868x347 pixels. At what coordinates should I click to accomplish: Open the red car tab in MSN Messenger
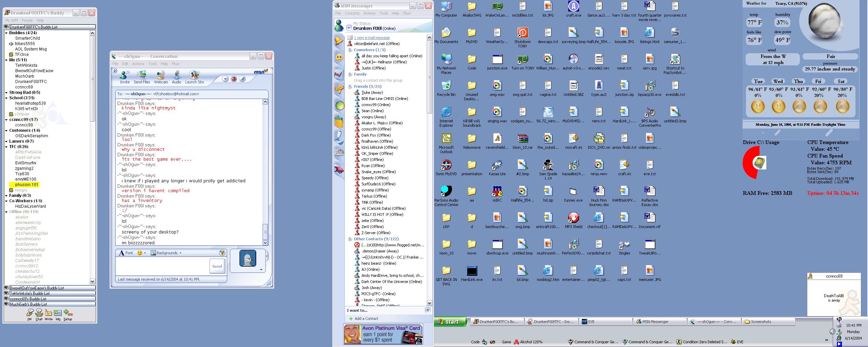pyautogui.click(x=339, y=169)
